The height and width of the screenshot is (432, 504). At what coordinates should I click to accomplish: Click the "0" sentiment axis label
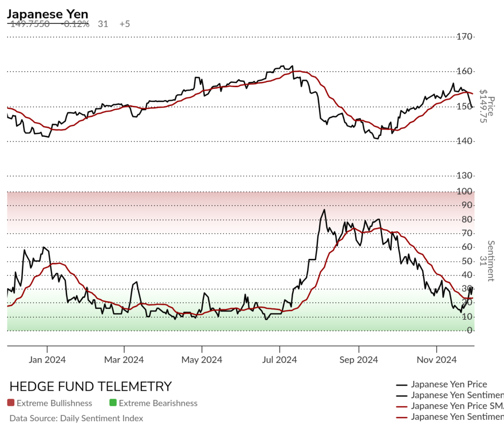(x=470, y=331)
